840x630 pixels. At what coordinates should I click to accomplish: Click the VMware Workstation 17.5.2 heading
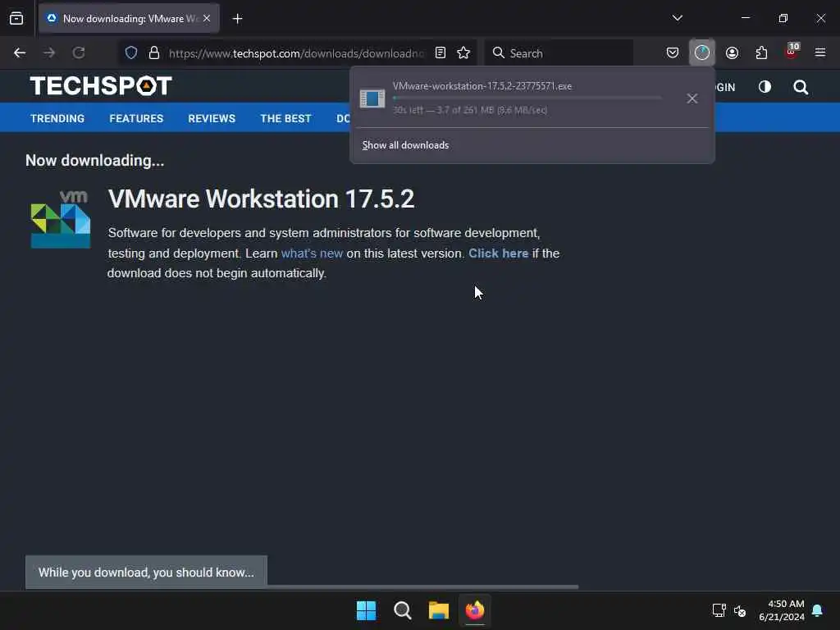261,199
